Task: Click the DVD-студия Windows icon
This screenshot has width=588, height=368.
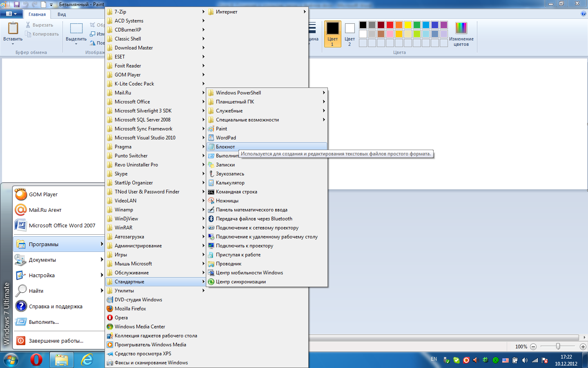Action: [x=110, y=300]
